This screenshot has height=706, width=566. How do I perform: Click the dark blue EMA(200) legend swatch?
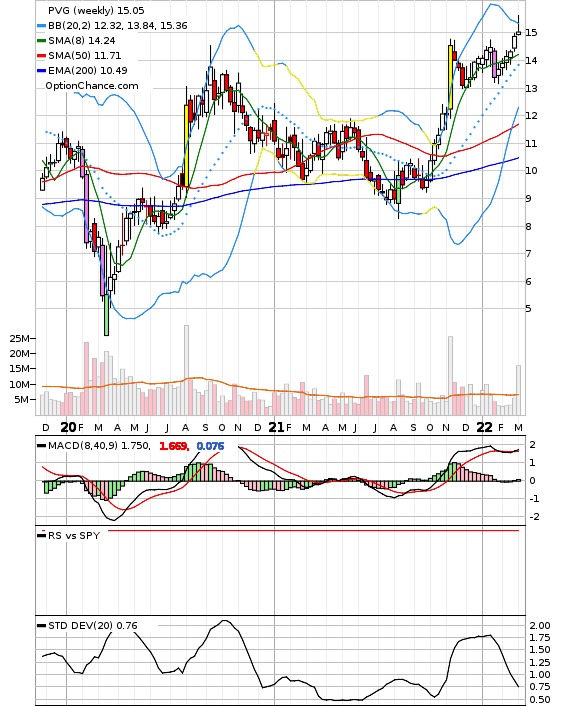click(41, 71)
